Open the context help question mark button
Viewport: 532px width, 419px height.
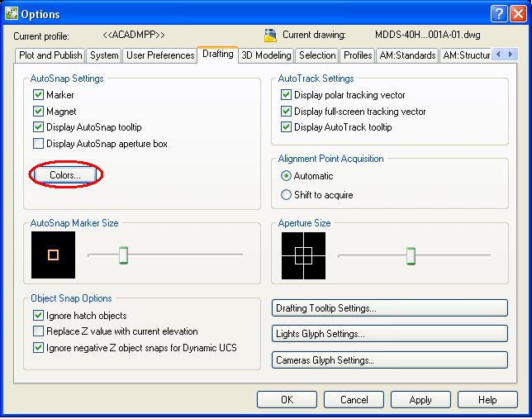[499, 14]
